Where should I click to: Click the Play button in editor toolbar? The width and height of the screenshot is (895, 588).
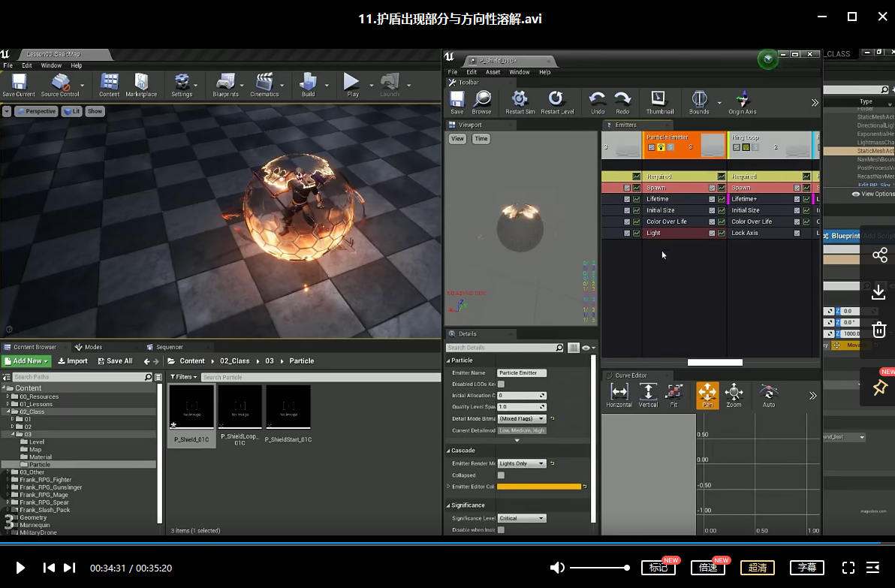click(351, 82)
